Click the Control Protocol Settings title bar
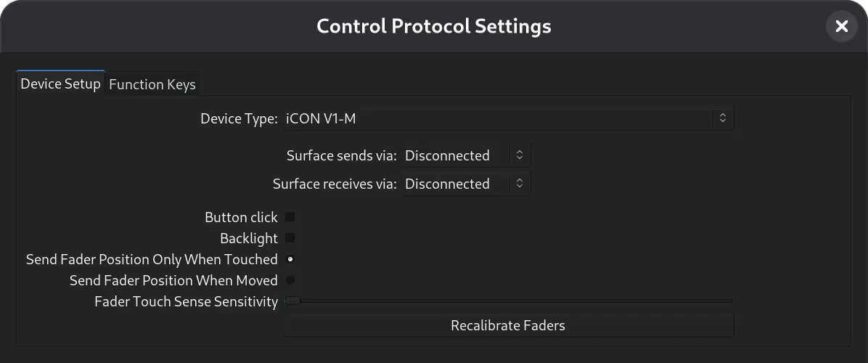Screen dimensions: 868x363 [x=433, y=27]
